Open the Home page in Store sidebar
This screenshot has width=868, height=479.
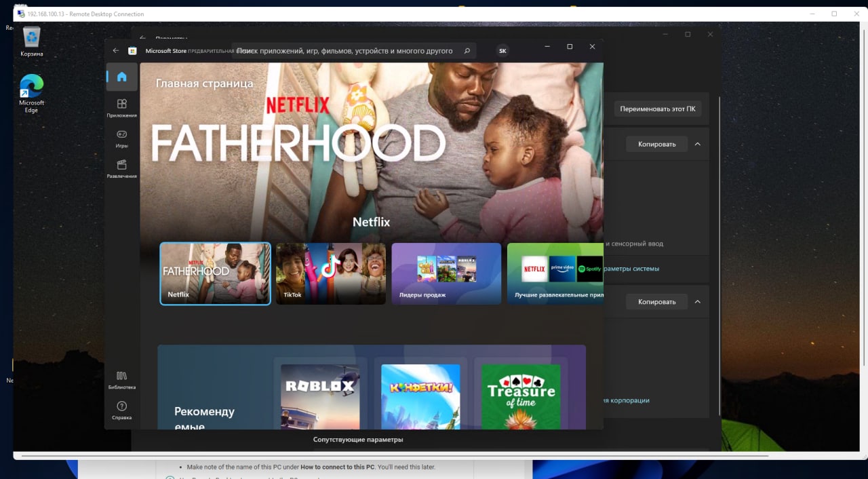[121, 77]
